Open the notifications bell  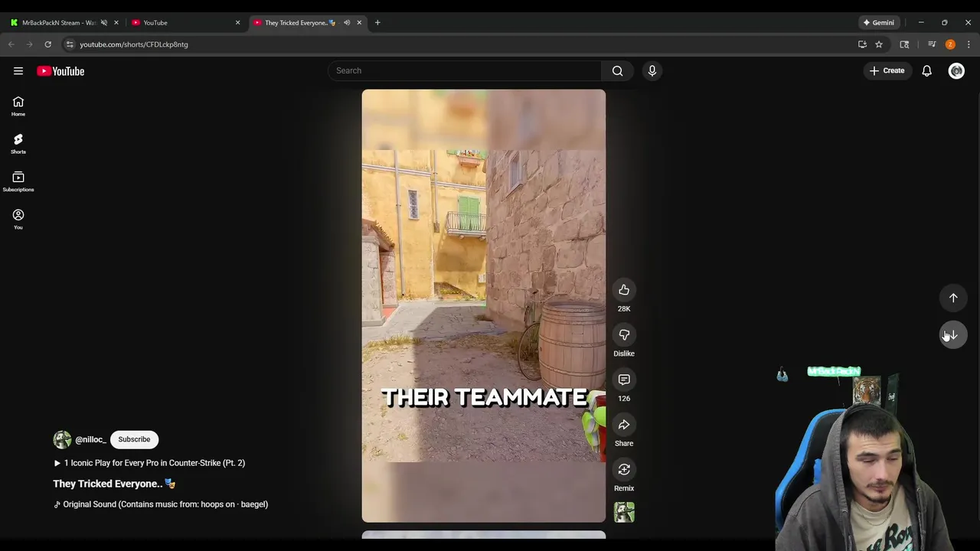926,71
